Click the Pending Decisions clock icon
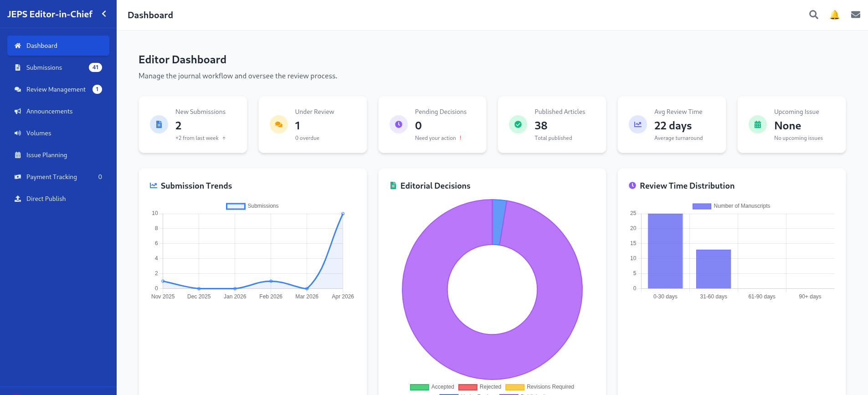Image resolution: width=868 pixels, height=395 pixels. click(x=399, y=124)
